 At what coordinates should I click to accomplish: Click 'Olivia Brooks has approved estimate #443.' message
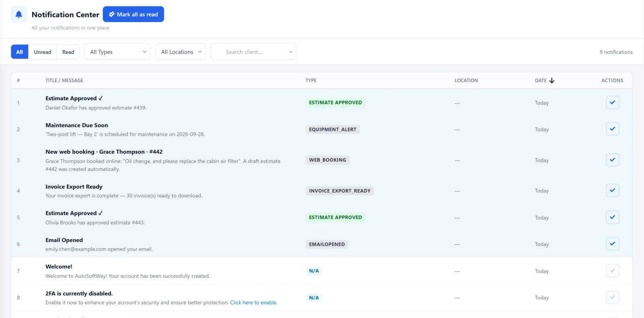point(95,222)
